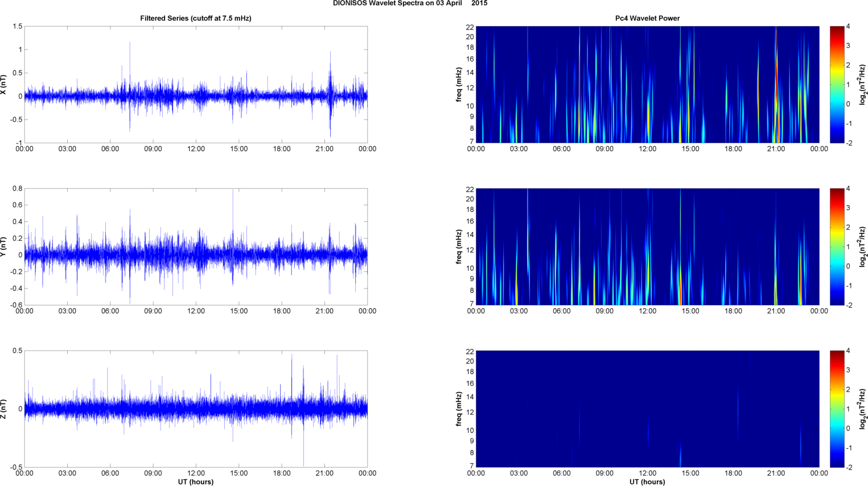
Task: Click the "Y (nT)" axis label
Action: [4, 246]
